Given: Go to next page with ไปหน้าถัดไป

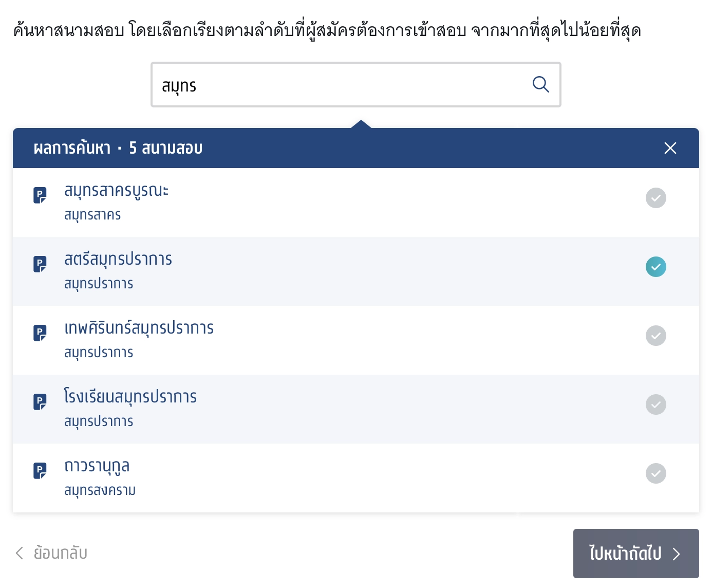Looking at the screenshot, I should (x=635, y=554).
